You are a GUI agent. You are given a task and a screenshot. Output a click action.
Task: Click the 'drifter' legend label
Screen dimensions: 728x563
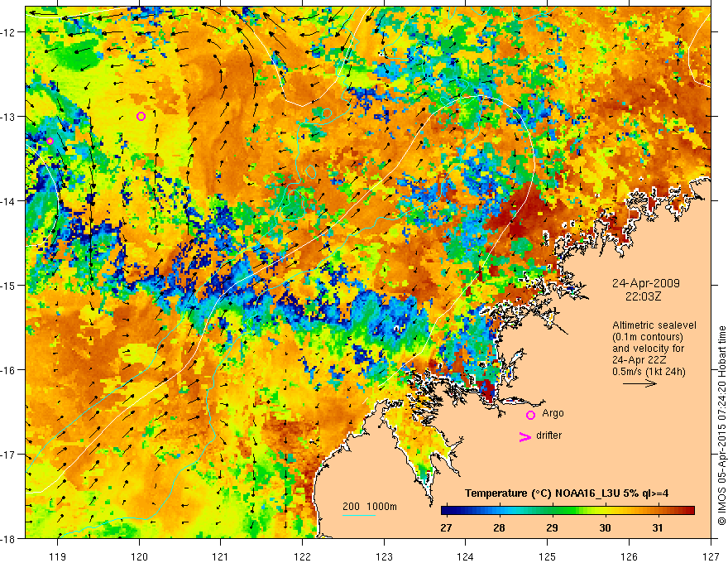click(548, 435)
